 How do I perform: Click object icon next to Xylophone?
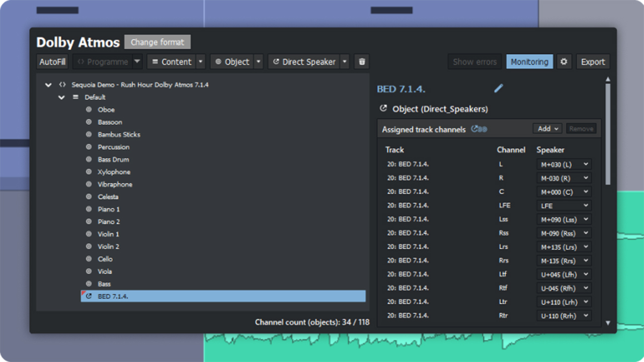tap(89, 172)
